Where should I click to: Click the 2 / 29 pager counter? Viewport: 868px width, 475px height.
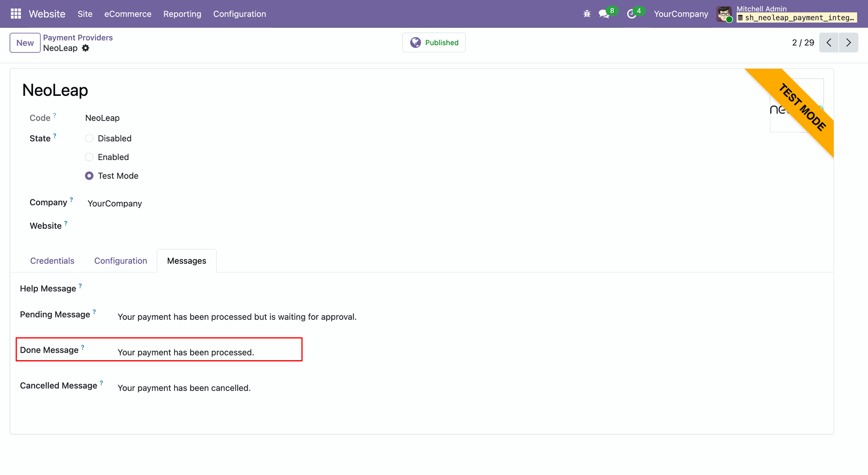[x=803, y=42]
